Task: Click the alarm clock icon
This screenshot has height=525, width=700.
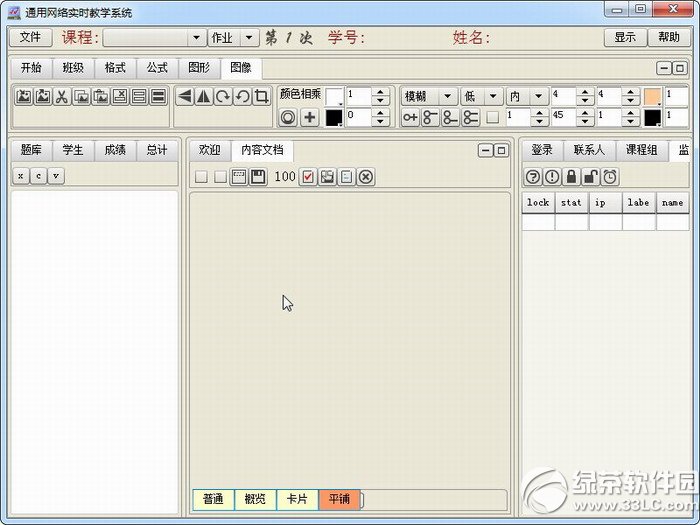Action: pyautogui.click(x=610, y=177)
